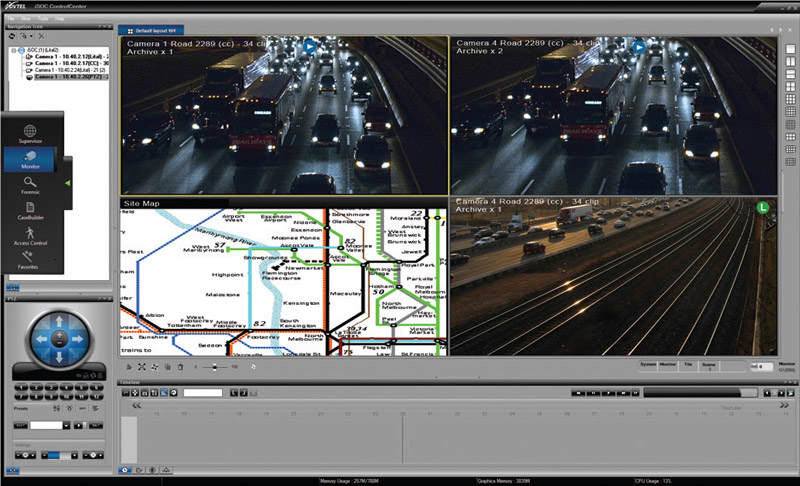This screenshot has height=486, width=800.
Task: Choose the single-tile layout icon
Action: [790, 49]
